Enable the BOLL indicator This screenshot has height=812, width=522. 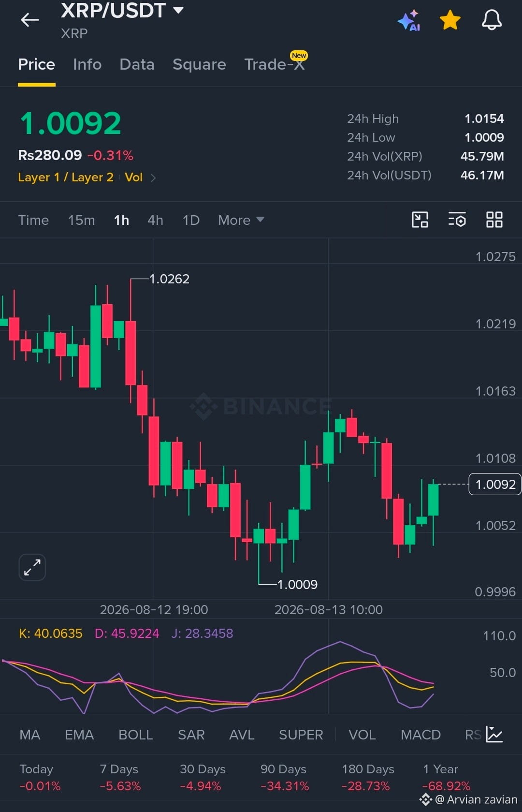click(x=136, y=735)
